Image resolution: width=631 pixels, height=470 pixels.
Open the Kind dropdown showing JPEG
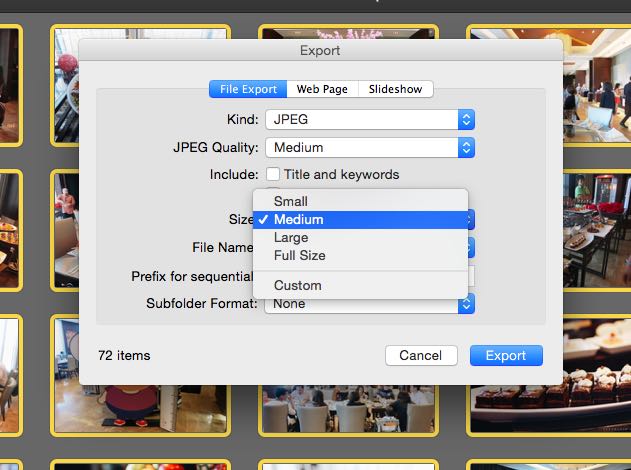click(x=370, y=120)
